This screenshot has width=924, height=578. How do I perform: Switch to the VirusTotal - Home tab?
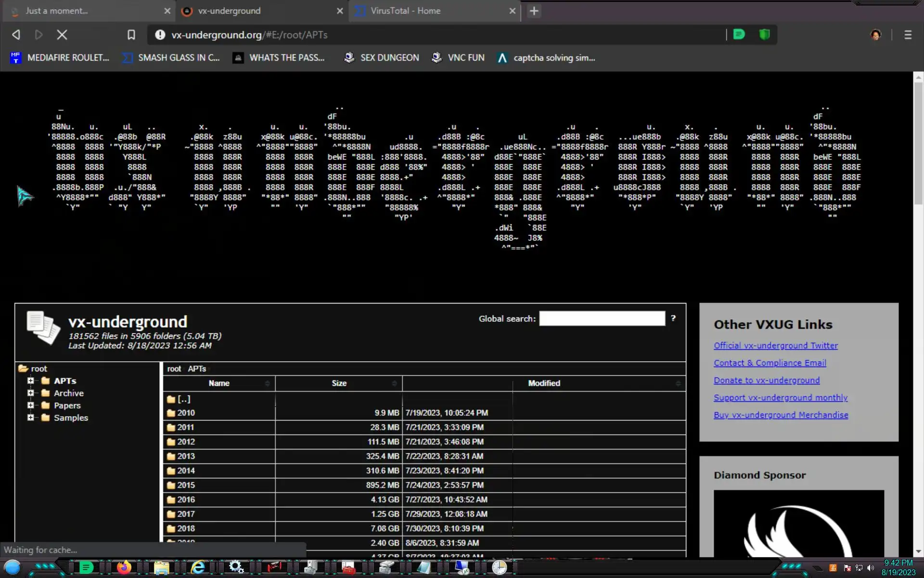[405, 11]
